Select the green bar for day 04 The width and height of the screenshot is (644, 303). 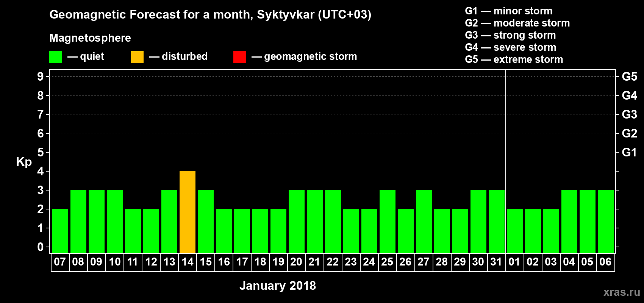point(569,221)
